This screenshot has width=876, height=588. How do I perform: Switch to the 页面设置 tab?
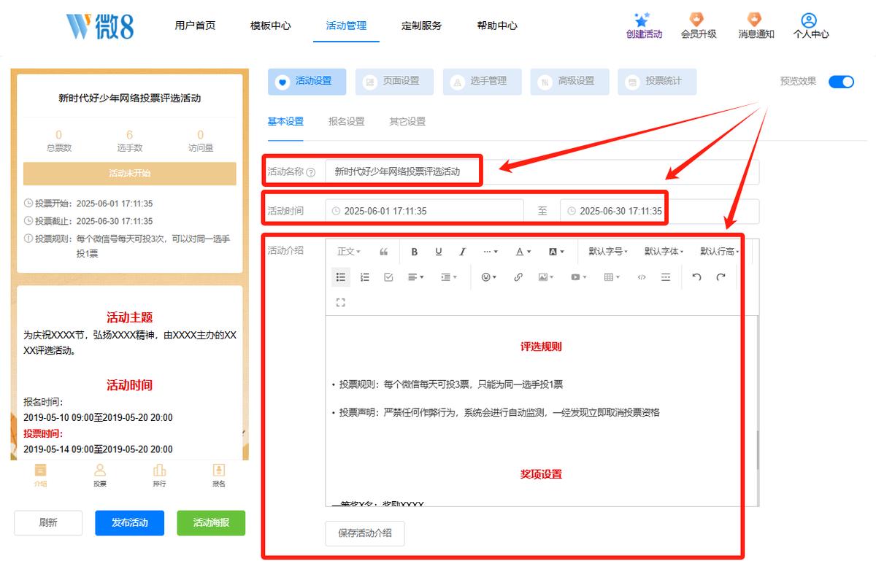pyautogui.click(x=394, y=82)
